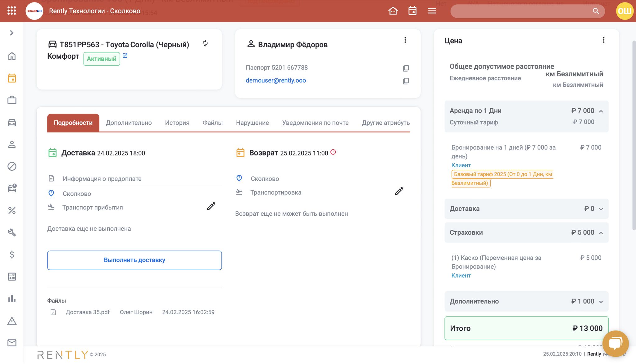The width and height of the screenshot is (636, 364).
Task: Switch to the История tab
Action: 177,123
